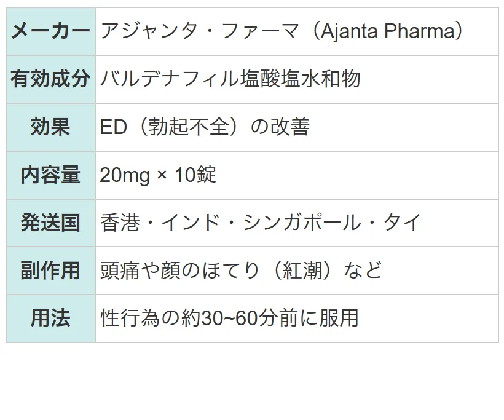504x420 pixels.
Task: Click the katakana アジャンタ・ファーマ text
Action: 200,31
